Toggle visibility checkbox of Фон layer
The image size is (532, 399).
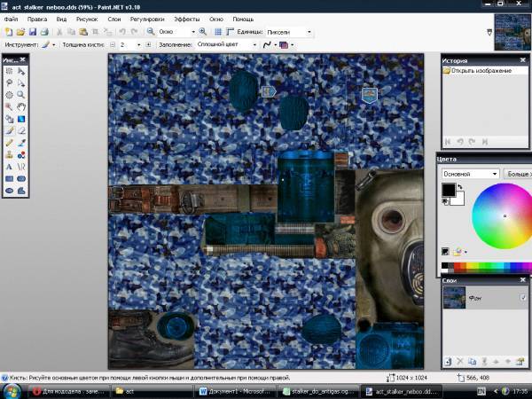point(523,298)
